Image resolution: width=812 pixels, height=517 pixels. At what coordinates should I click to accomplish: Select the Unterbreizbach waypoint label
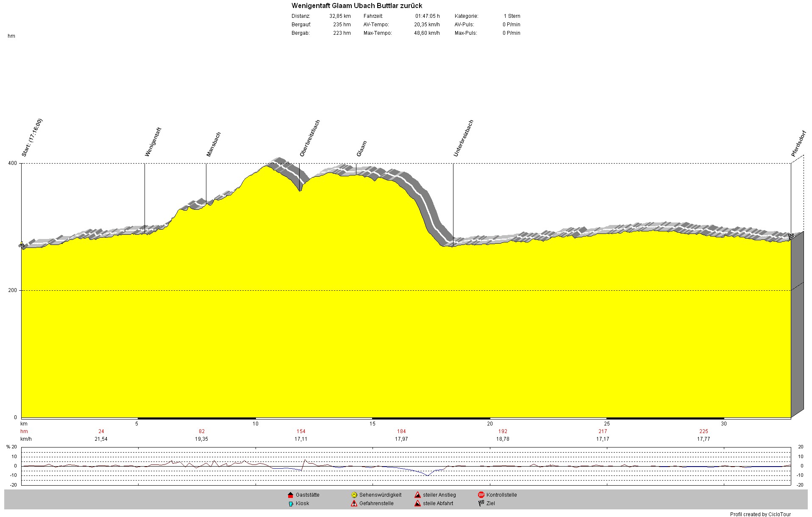463,138
